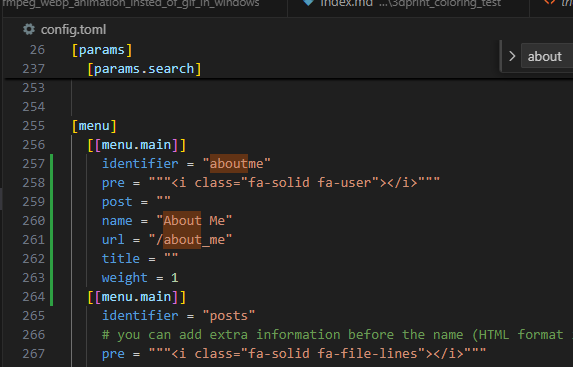The width and height of the screenshot is (573, 367).
Task: Place cursor on [menu] section header
Action: click(x=94, y=126)
